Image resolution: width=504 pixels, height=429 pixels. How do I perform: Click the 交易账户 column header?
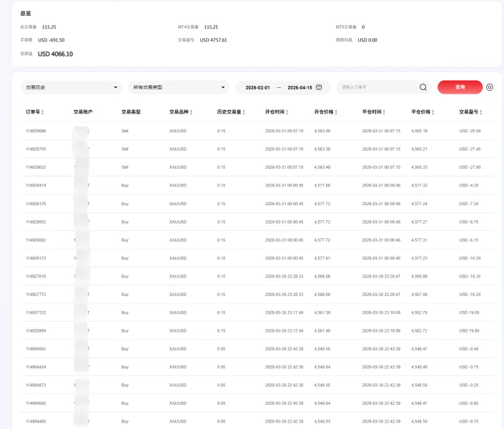click(x=83, y=112)
